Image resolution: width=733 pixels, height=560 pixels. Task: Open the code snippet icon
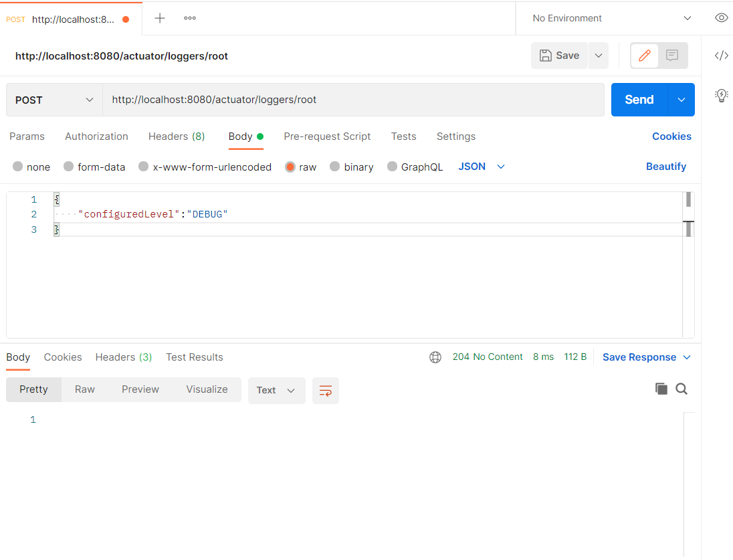coord(722,56)
